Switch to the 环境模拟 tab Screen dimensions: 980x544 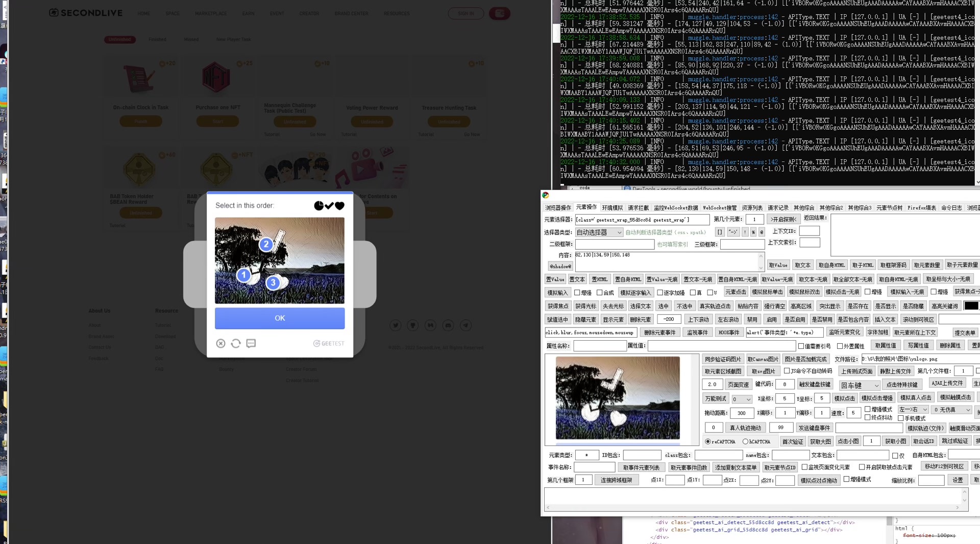pyautogui.click(x=612, y=208)
